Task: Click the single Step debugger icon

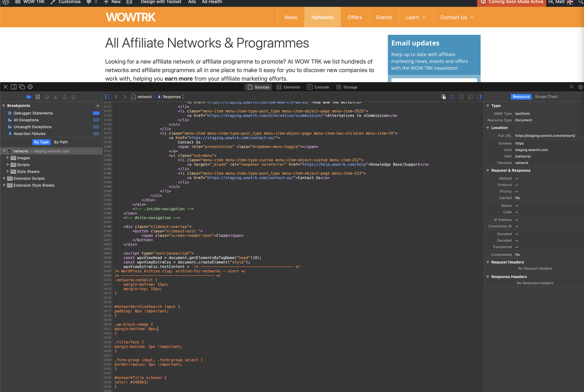Action: click(x=74, y=97)
